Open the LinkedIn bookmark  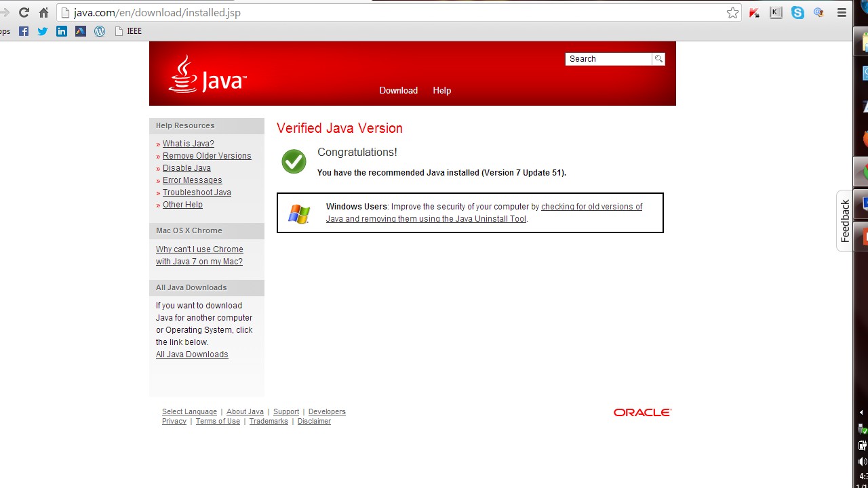[x=62, y=31]
